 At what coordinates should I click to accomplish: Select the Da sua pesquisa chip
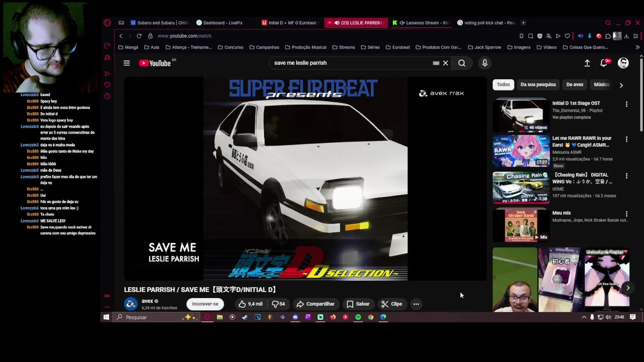coord(538,84)
